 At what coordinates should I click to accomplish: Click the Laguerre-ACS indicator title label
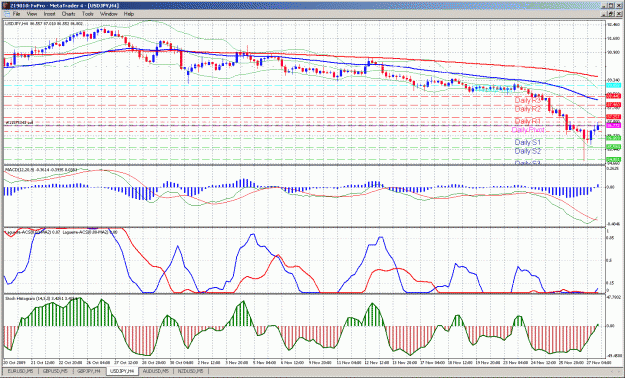pyautogui.click(x=61, y=232)
